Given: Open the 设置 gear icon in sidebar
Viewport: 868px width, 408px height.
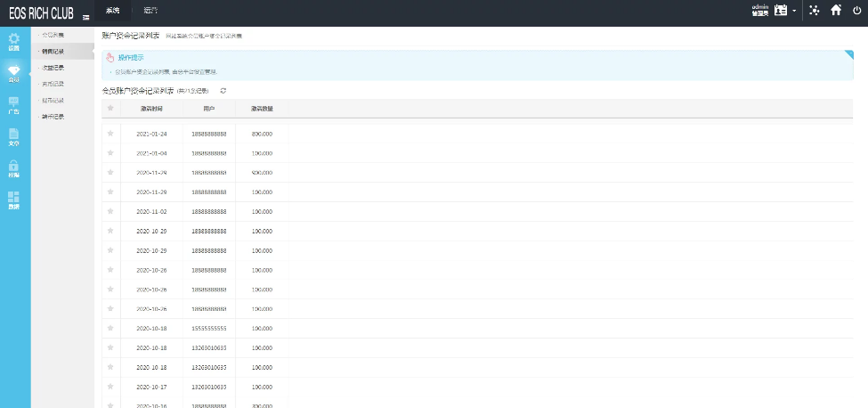Looking at the screenshot, I should point(13,41).
